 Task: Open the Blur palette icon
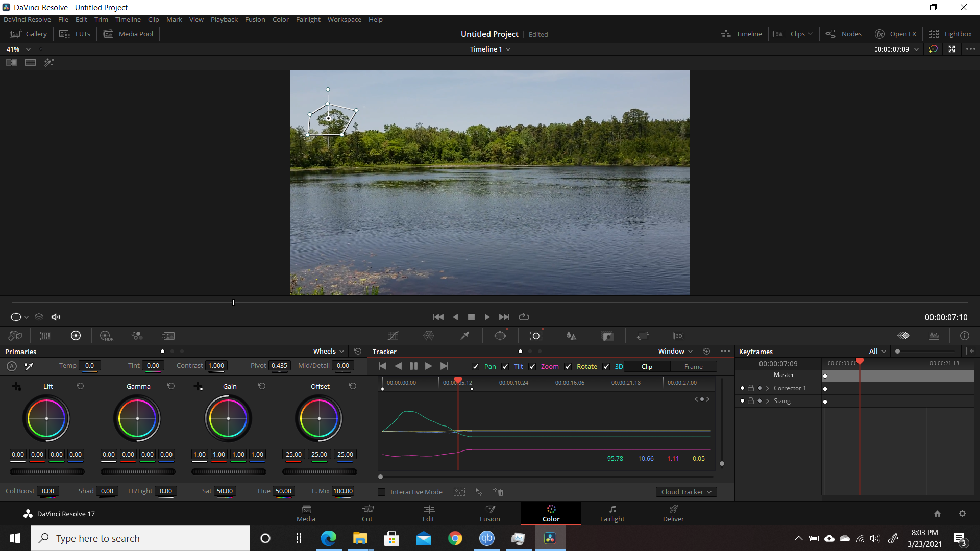tap(572, 336)
